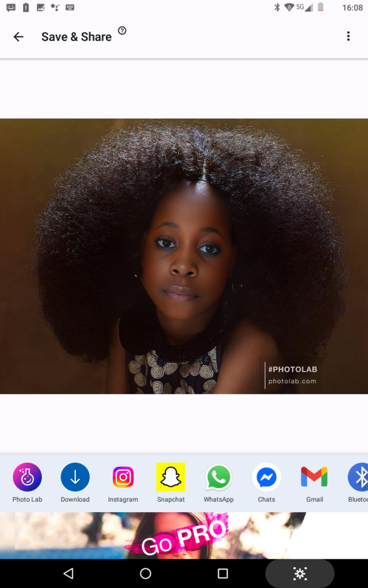The height and width of the screenshot is (588, 368).
Task: Send the photo with Gmail
Action: [x=315, y=478]
